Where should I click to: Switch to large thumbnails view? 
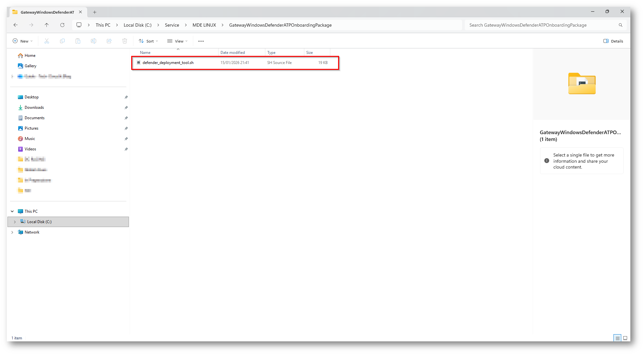[x=625, y=338]
